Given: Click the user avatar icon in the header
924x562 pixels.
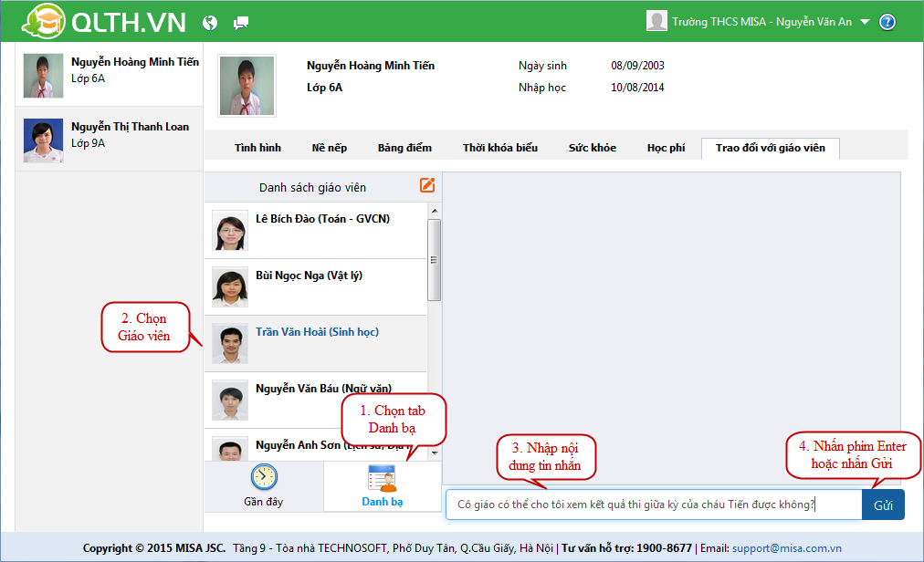Looking at the screenshot, I should (656, 21).
